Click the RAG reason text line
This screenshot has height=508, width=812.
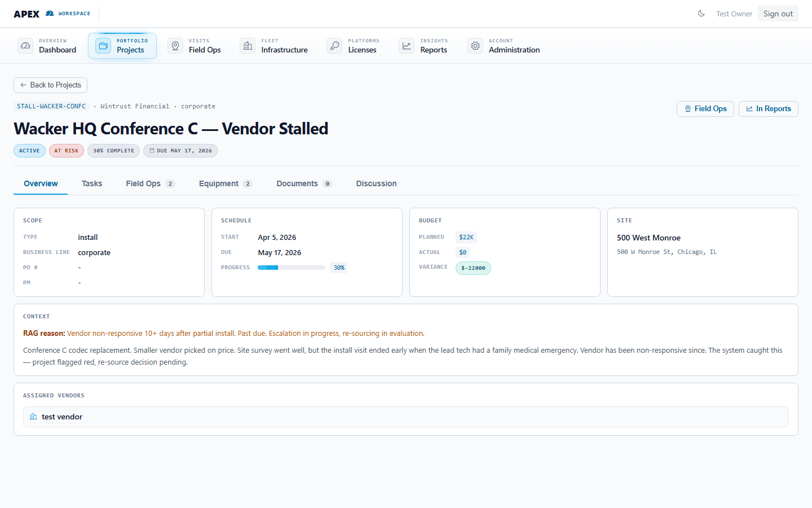(224, 334)
